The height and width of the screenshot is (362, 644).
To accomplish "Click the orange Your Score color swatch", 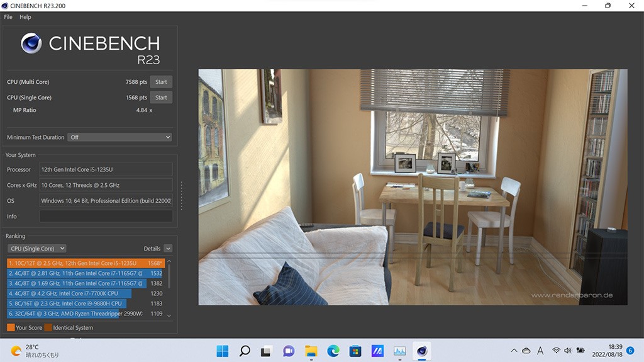I will point(11,327).
